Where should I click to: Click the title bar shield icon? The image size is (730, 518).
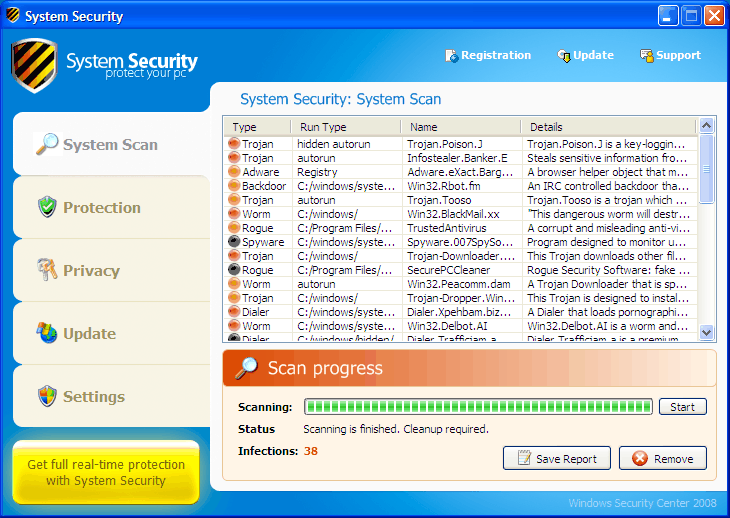tap(13, 15)
